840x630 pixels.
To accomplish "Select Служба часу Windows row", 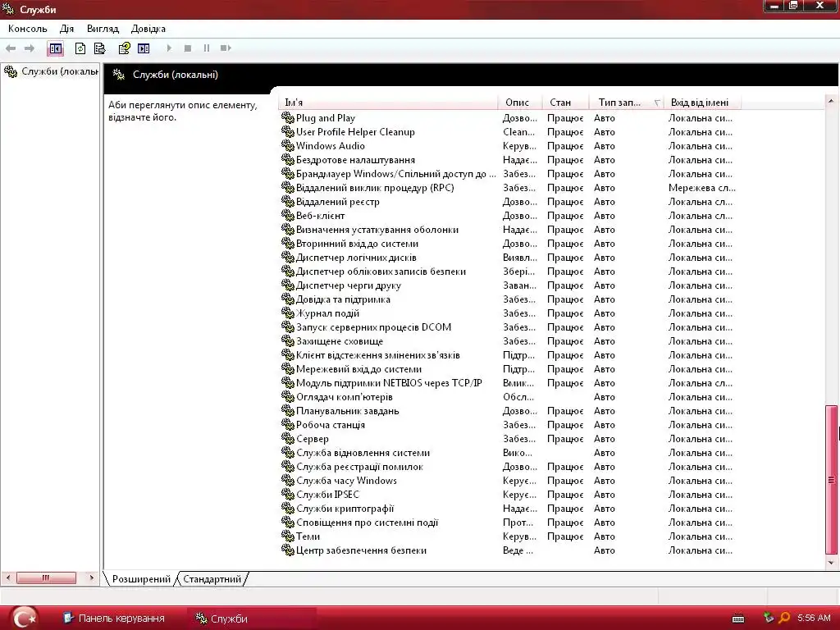I will (x=510, y=481).
